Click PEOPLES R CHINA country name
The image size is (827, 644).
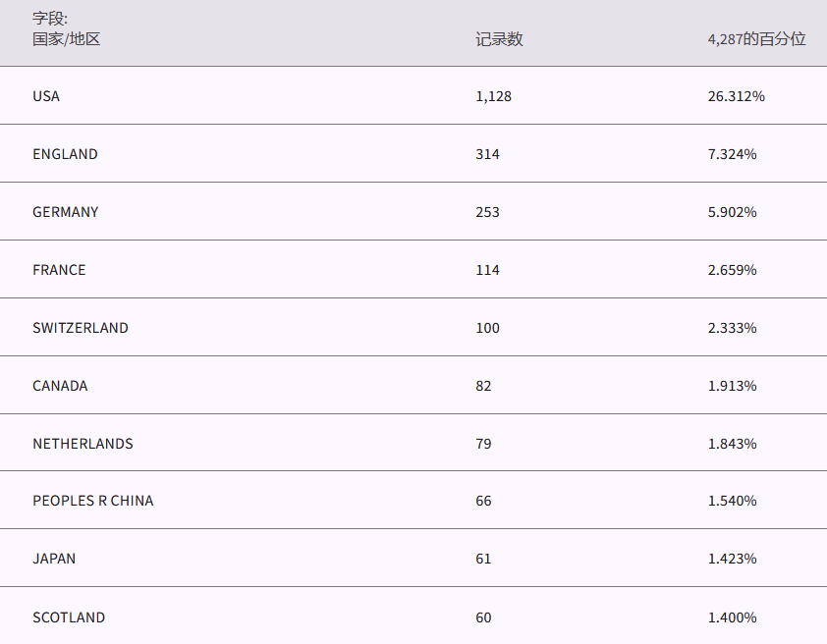[93, 501]
